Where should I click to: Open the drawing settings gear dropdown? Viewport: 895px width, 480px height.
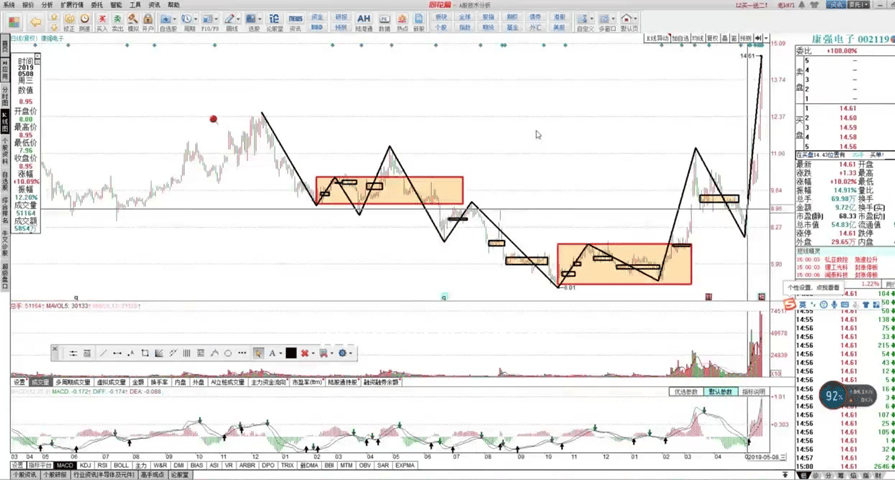(x=344, y=353)
